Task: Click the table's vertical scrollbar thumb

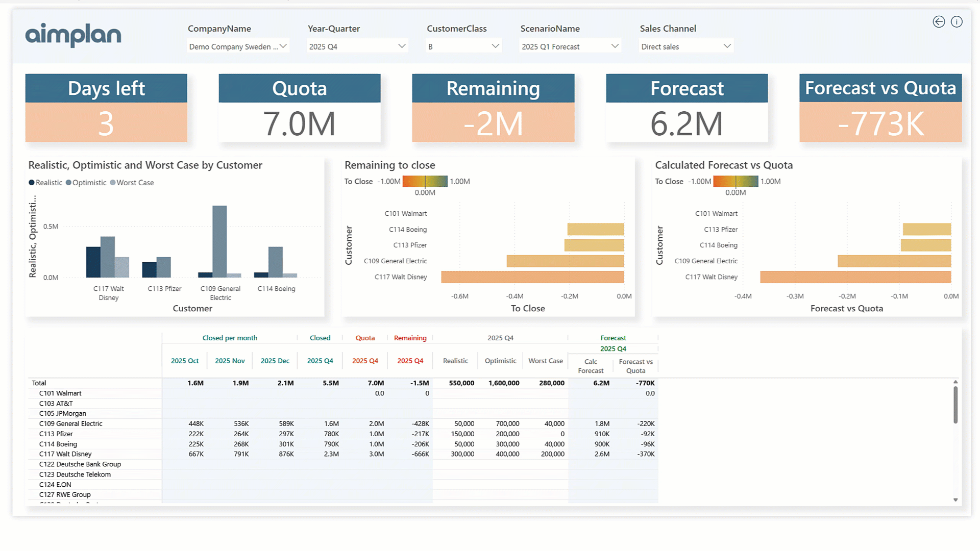Action: coord(955,405)
